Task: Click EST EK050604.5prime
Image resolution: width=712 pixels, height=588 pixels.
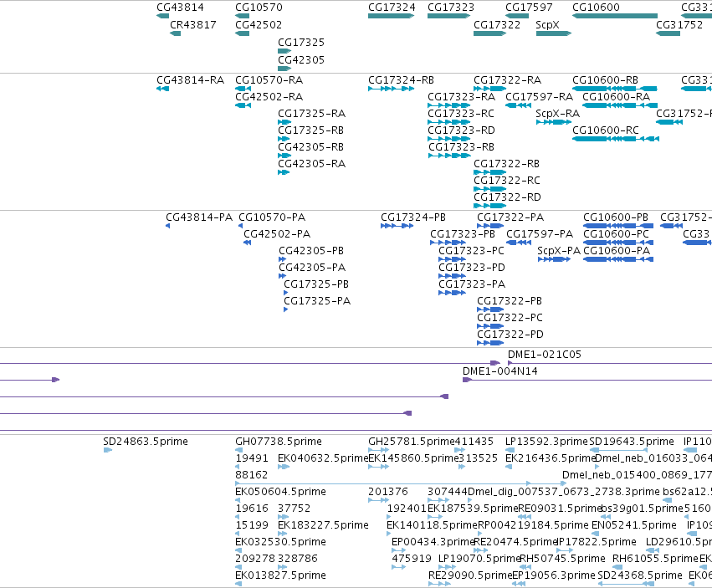Action: tap(280, 492)
